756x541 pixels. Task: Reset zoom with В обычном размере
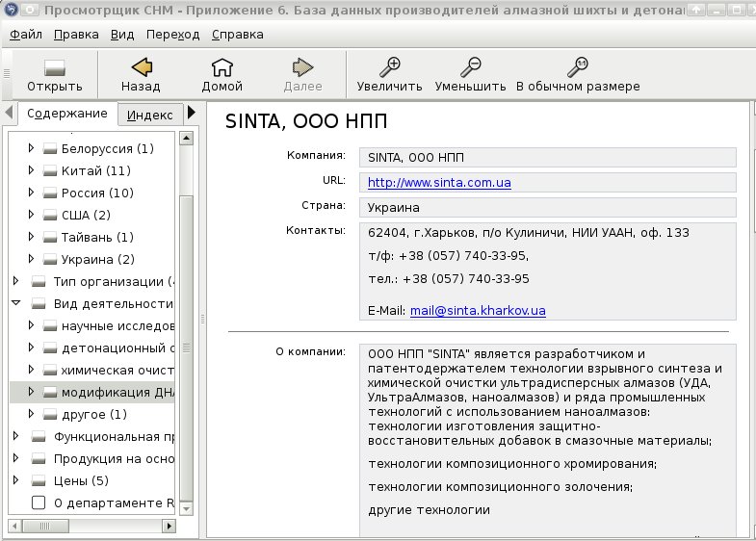tap(578, 67)
